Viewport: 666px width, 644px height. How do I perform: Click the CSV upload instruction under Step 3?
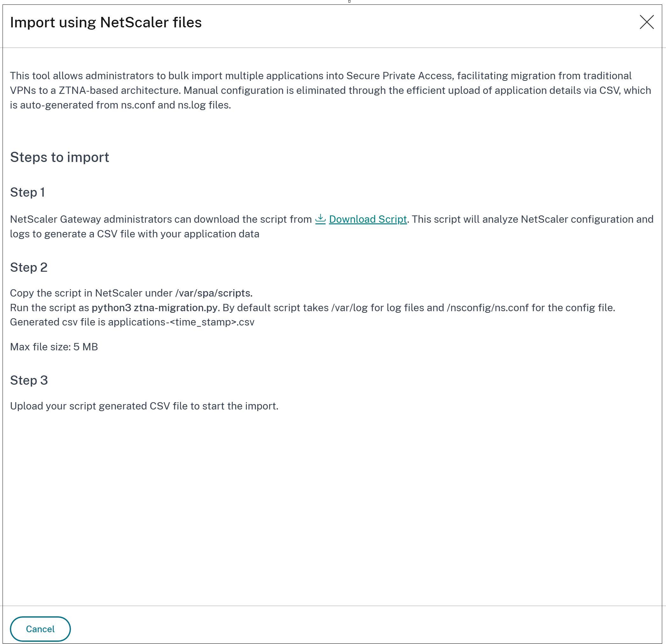point(144,405)
